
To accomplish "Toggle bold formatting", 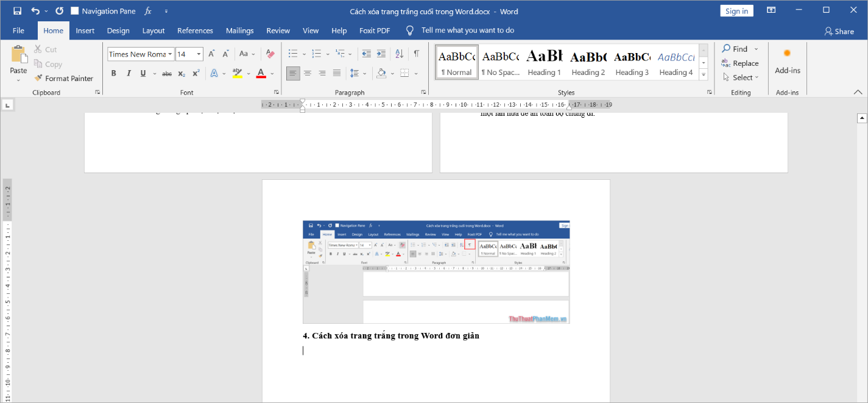I will click(x=113, y=73).
